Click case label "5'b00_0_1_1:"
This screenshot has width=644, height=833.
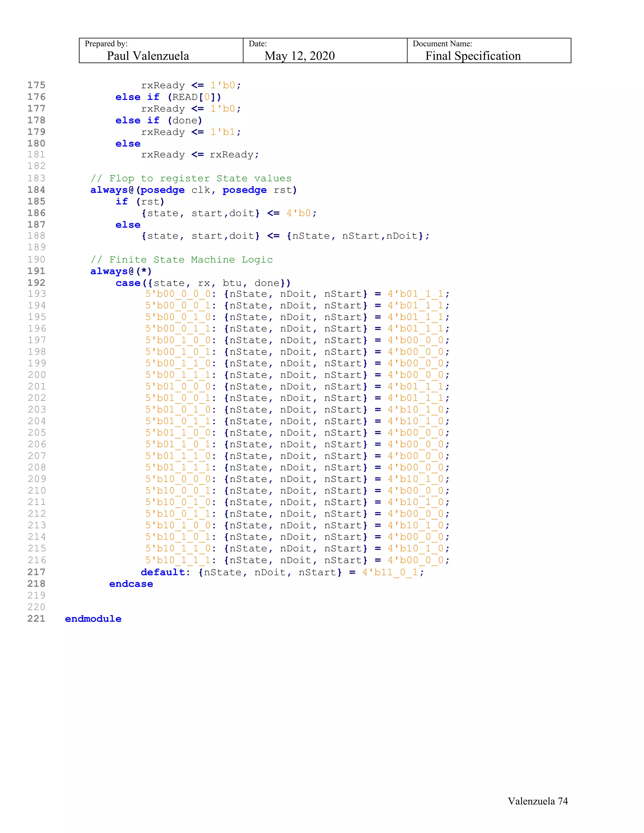pos(181,329)
